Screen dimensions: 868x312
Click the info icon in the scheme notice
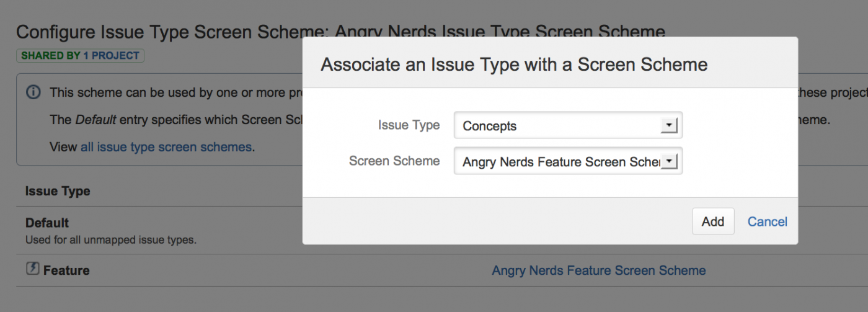coord(33,92)
